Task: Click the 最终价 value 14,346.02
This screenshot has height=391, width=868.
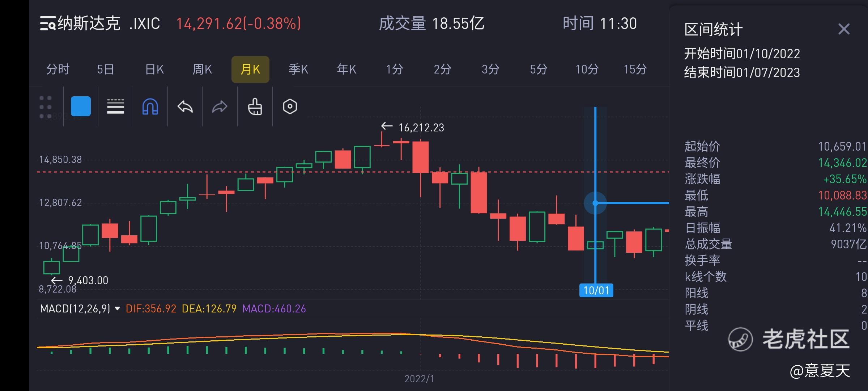Action: click(842, 163)
